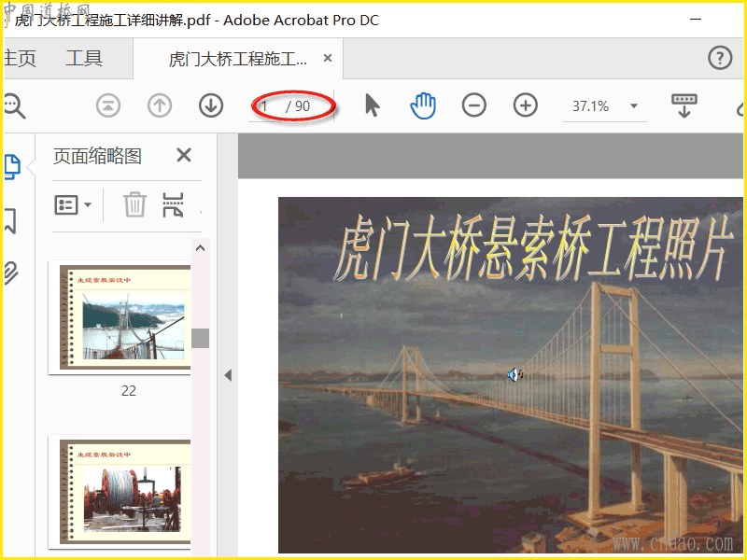This screenshot has width=747, height=560.
Task: Click the scrolling mode toolbar icon
Action: click(x=684, y=105)
